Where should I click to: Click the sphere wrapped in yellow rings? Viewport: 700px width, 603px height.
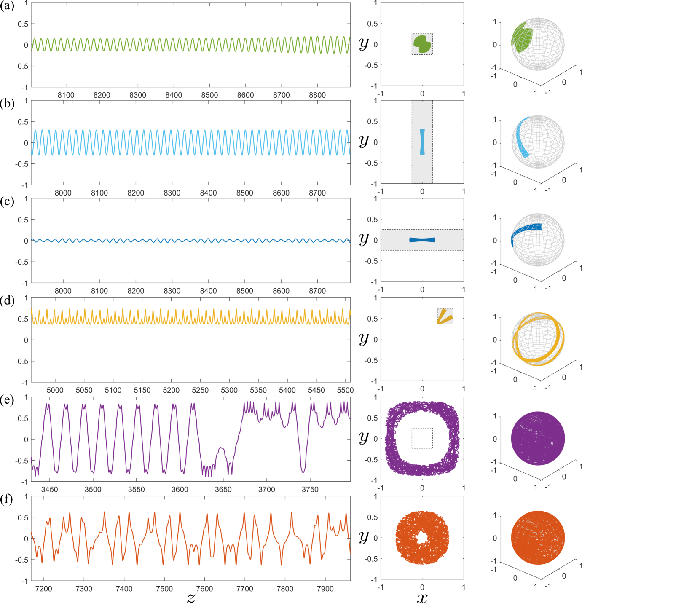[538, 339]
